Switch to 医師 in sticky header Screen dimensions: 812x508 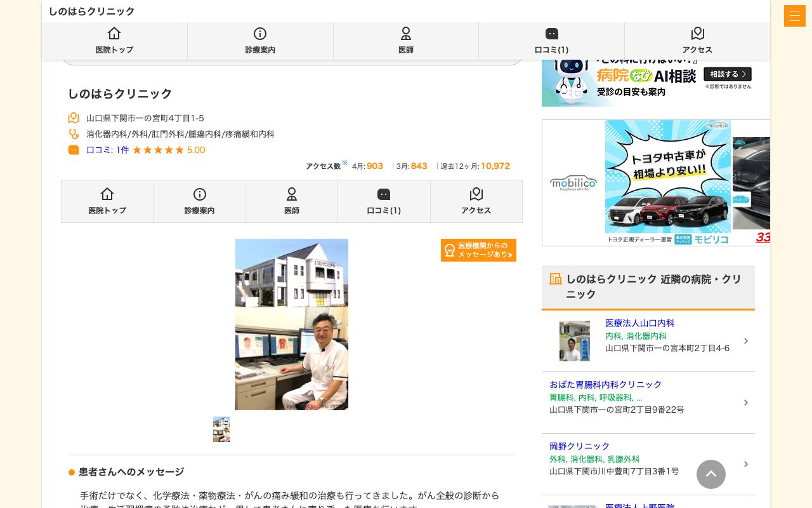point(406,42)
